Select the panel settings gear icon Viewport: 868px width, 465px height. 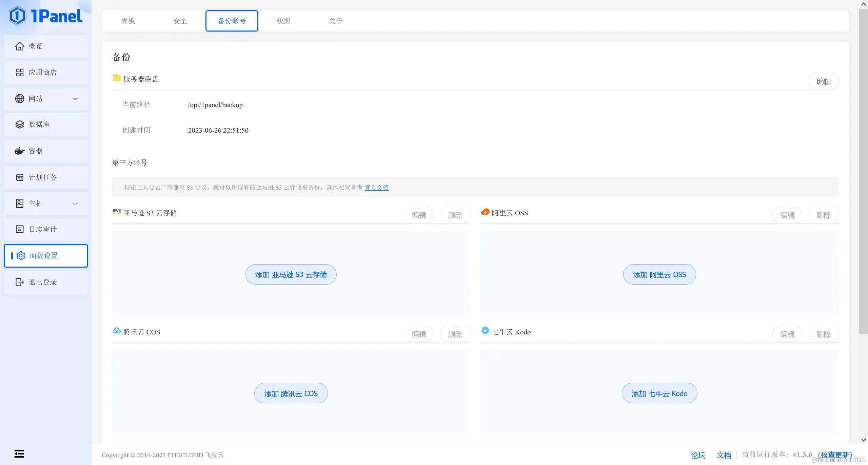(21, 256)
